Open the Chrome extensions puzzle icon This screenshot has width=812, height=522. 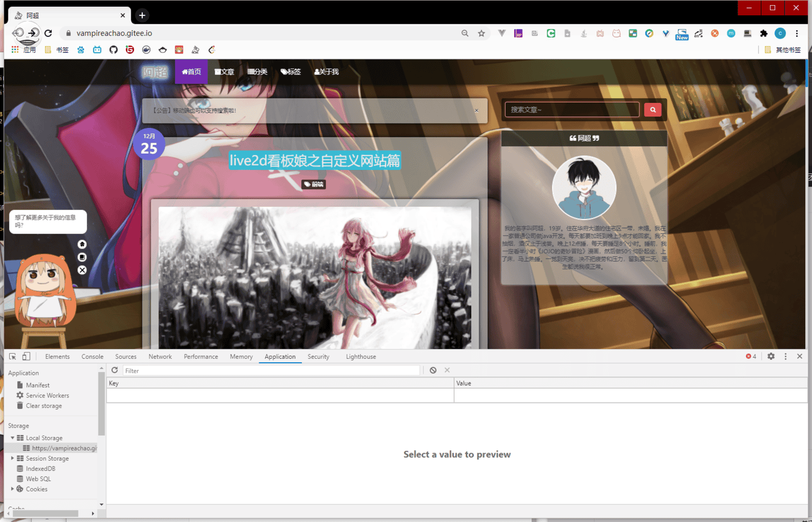tap(764, 34)
